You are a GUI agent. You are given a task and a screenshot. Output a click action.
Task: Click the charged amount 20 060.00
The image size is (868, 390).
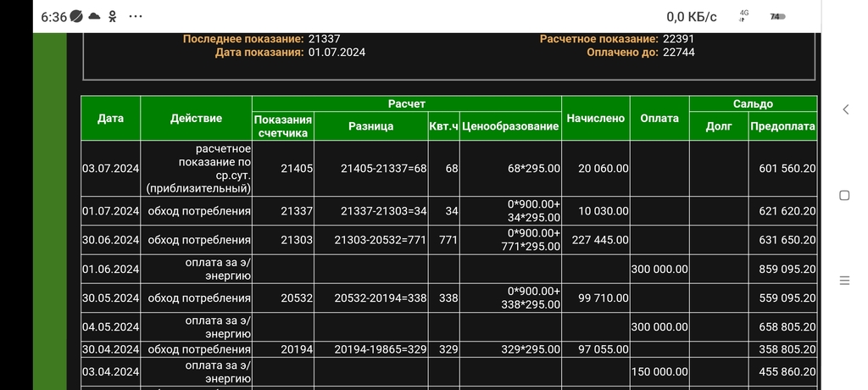[x=596, y=169]
